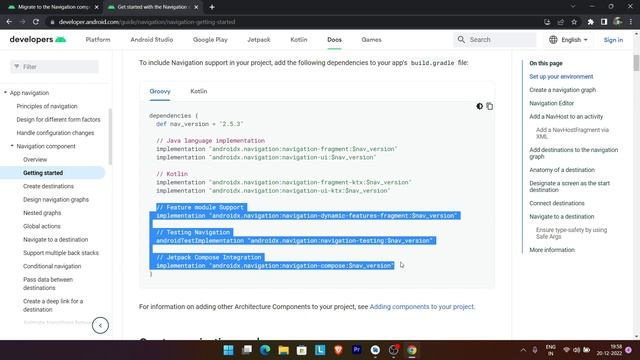This screenshot has height=360, width=640.
Task: Click the share page icon in the address bar
Action: pyautogui.click(x=561, y=22)
